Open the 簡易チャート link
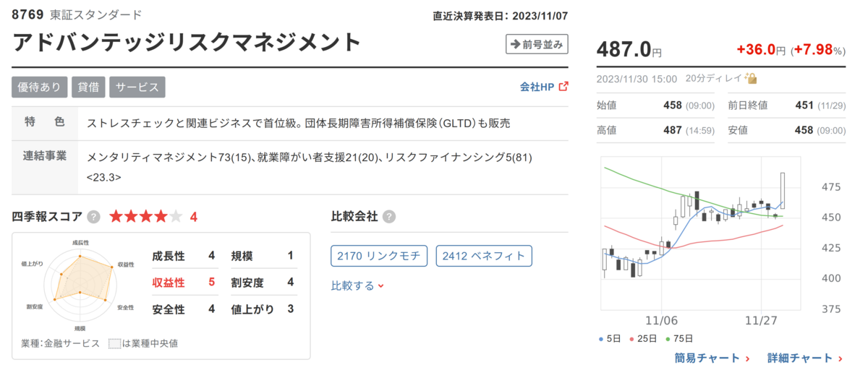 712,358
